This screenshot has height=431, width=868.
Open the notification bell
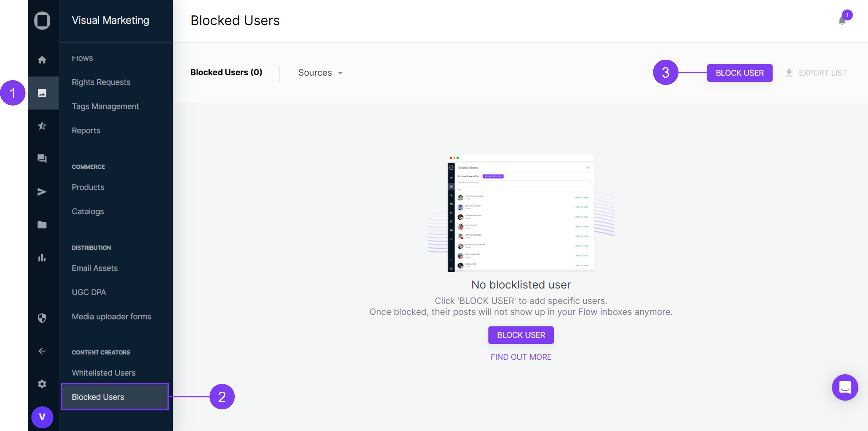tap(842, 21)
